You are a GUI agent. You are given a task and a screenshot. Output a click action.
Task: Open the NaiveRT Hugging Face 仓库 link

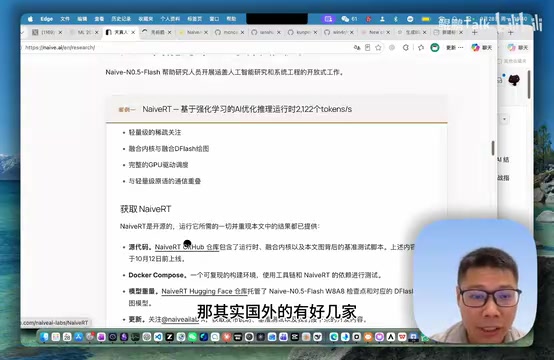coord(204,291)
